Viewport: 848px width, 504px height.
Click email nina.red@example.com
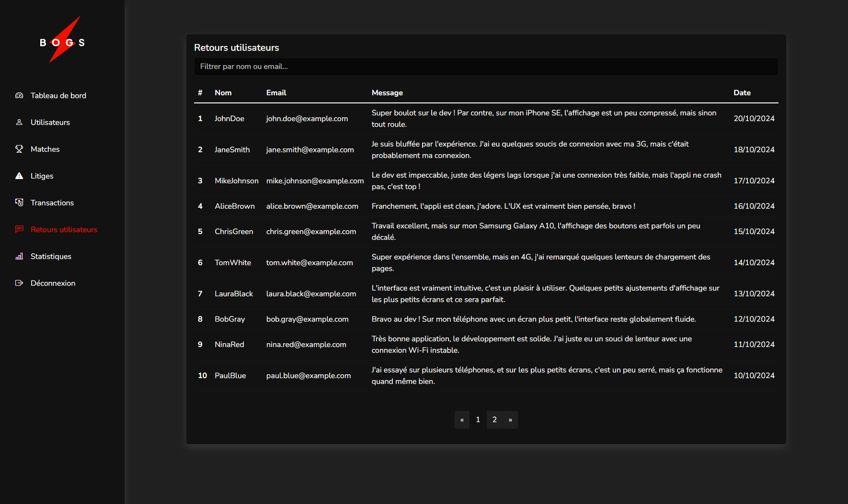pos(306,345)
